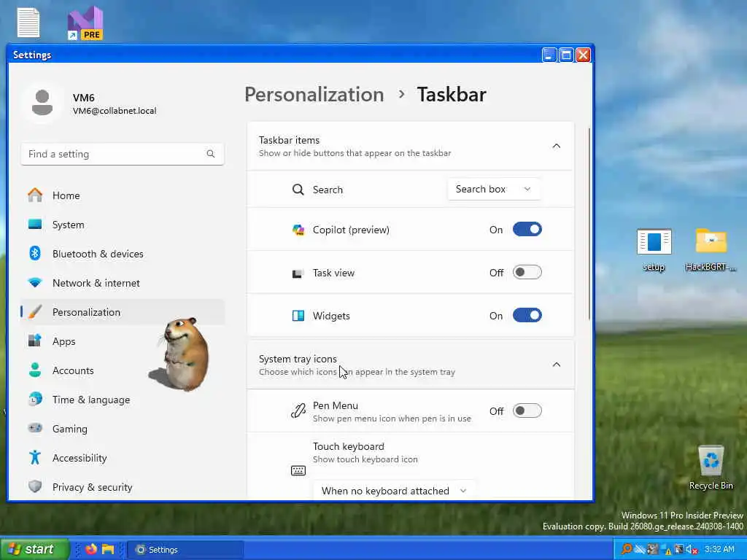Open Bluetooth & devices settings

pos(123,254)
